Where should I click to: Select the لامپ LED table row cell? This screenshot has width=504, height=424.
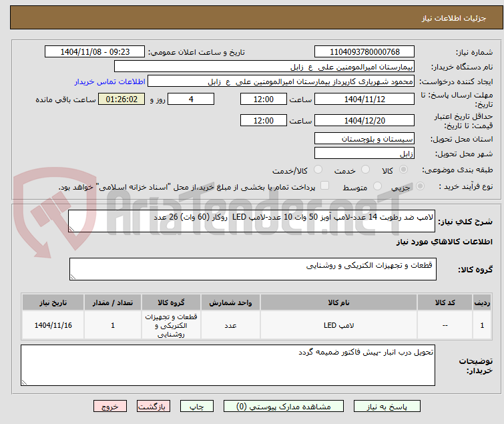point(338,325)
